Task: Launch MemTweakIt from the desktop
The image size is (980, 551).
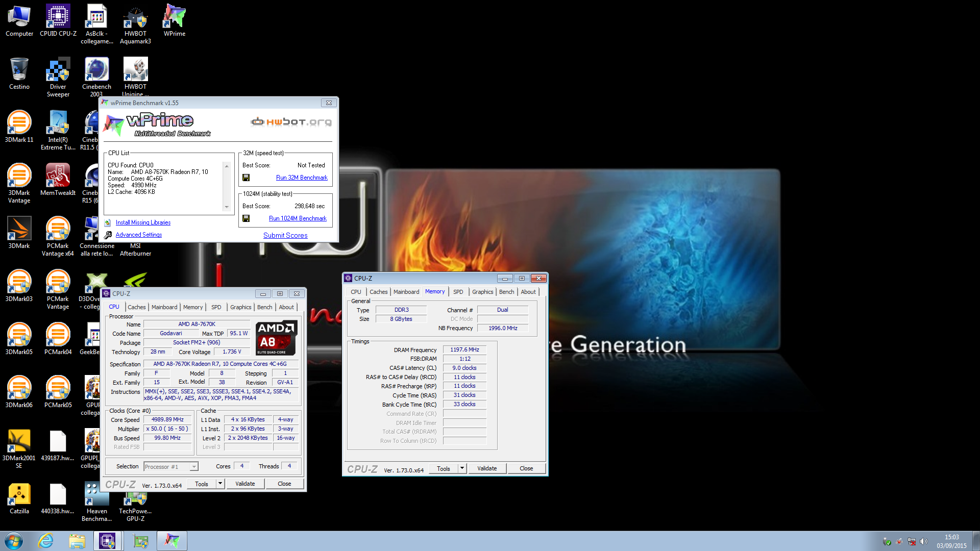Action: (x=58, y=180)
